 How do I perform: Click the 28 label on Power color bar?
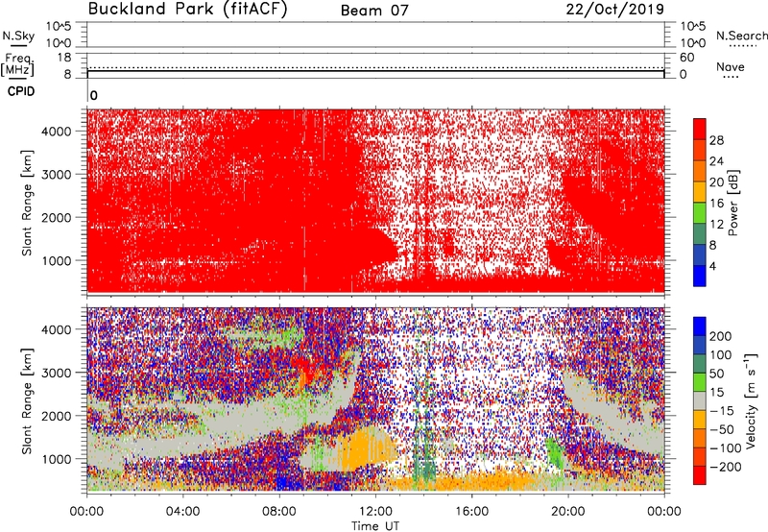716,140
